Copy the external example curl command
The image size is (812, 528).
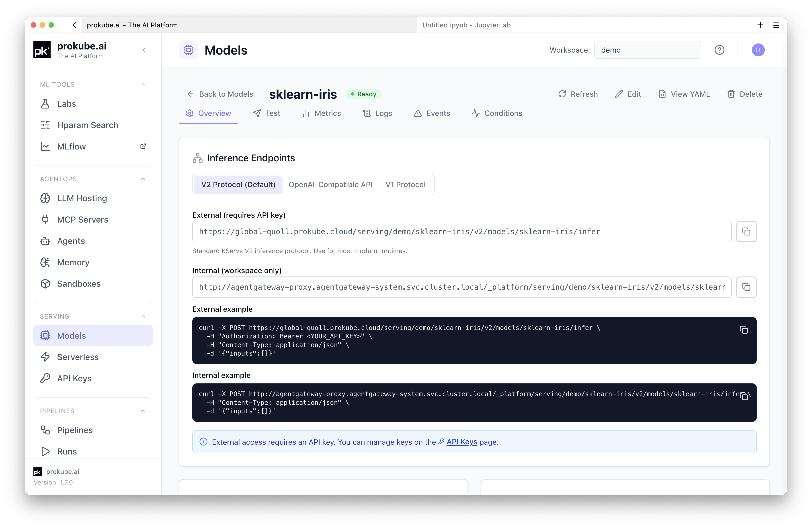[744, 330]
